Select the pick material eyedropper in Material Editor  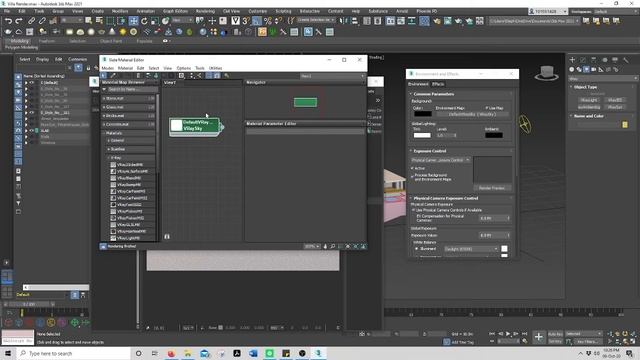pyautogui.click(x=113, y=76)
